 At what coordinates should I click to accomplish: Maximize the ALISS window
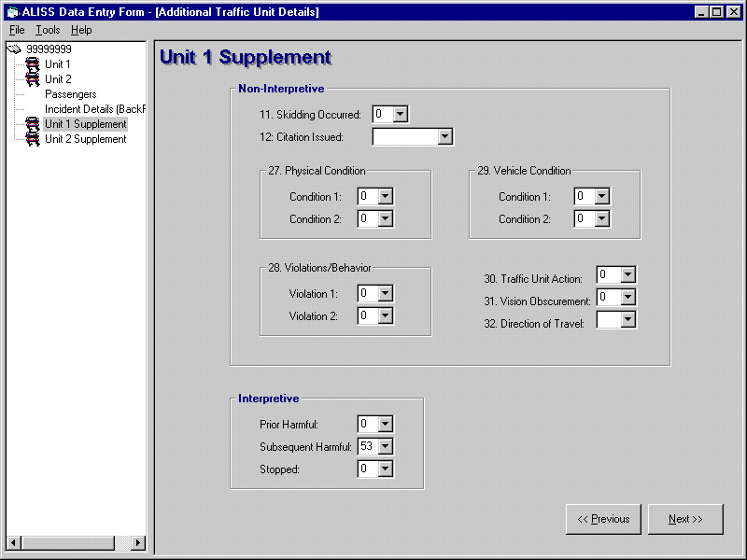click(x=716, y=12)
